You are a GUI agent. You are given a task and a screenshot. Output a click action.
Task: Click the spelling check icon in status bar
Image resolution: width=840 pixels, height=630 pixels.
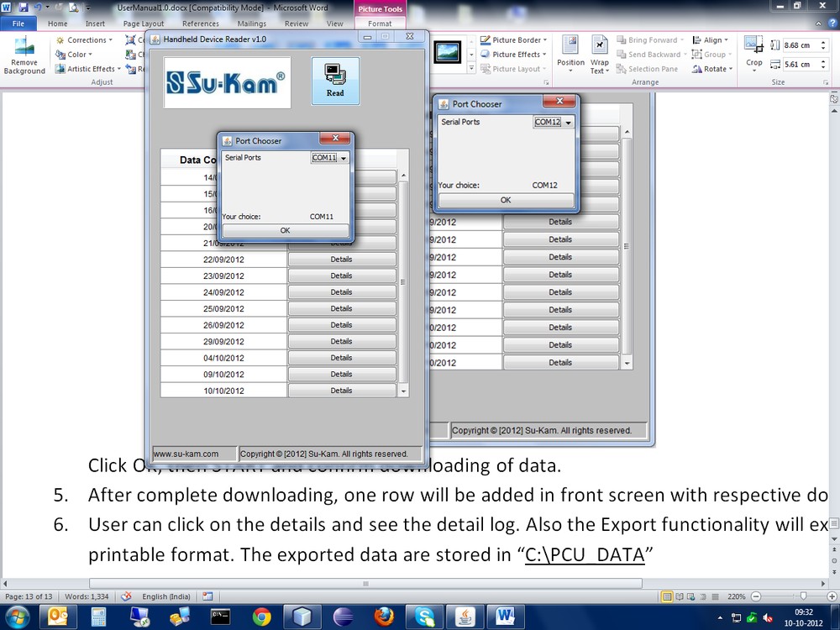(x=127, y=596)
